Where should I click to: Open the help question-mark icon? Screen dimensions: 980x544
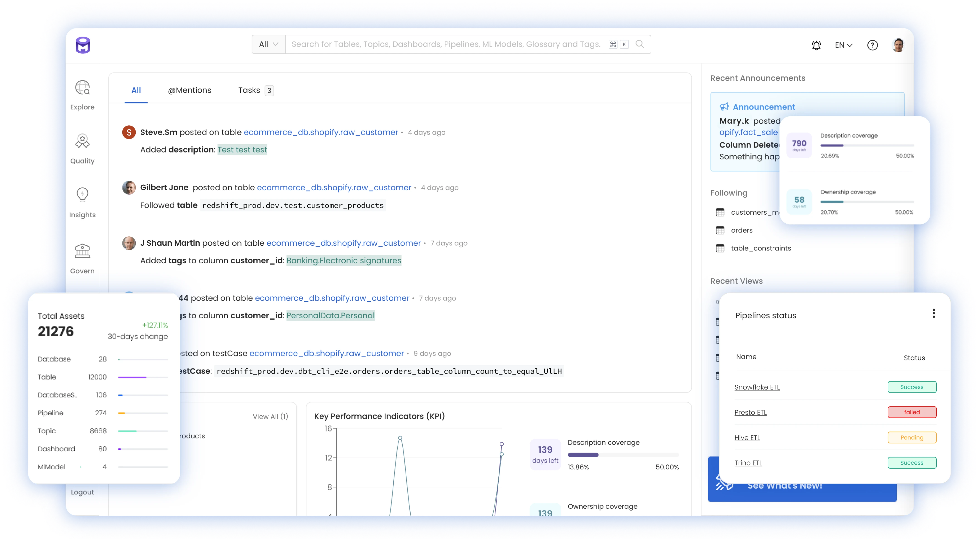pos(872,45)
